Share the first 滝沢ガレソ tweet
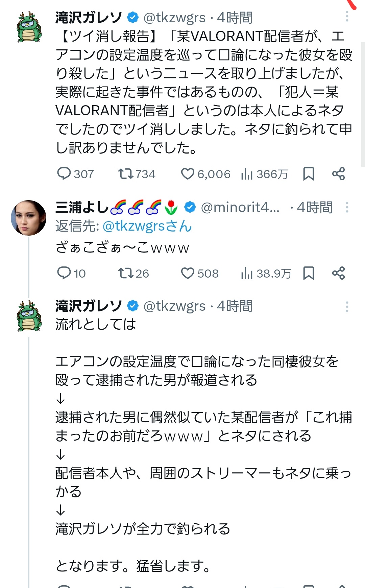Viewport: 365px width, 588px height. (x=338, y=174)
